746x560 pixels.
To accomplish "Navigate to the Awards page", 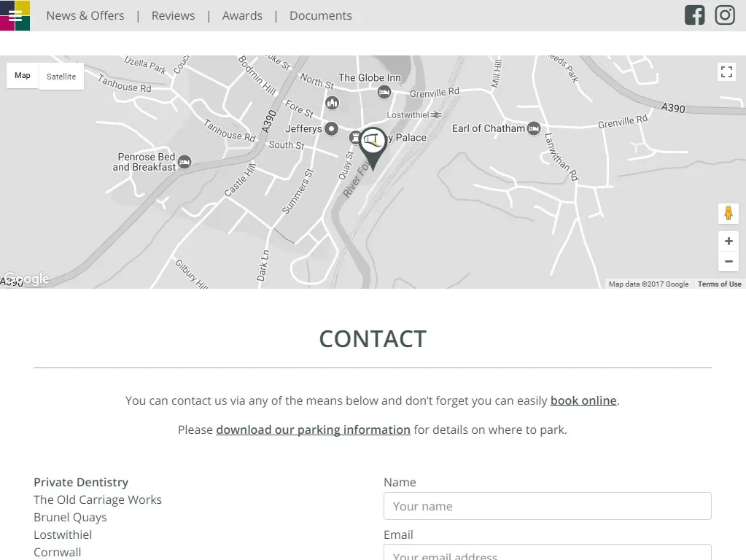I will [x=242, y=15].
